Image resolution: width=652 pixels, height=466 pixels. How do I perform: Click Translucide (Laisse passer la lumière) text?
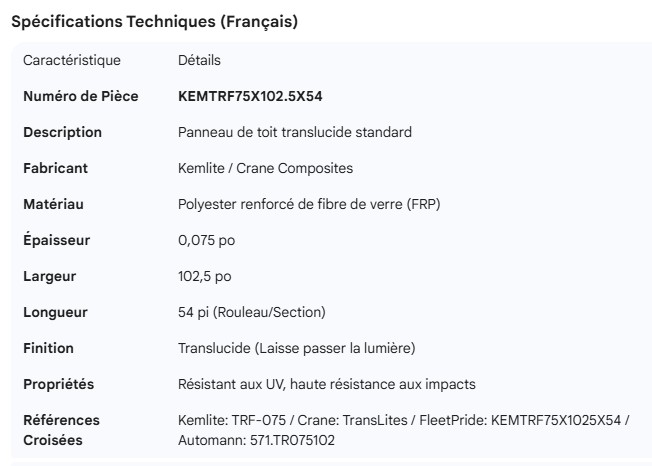pos(296,348)
